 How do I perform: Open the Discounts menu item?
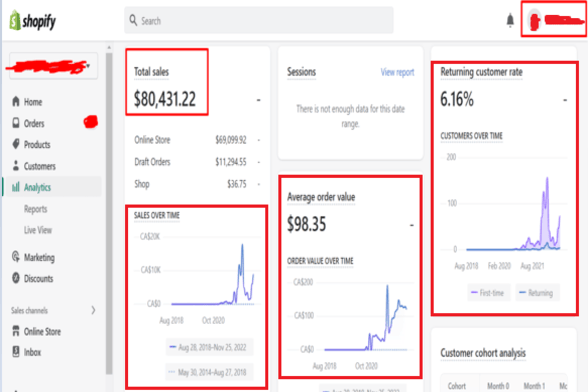coord(39,279)
